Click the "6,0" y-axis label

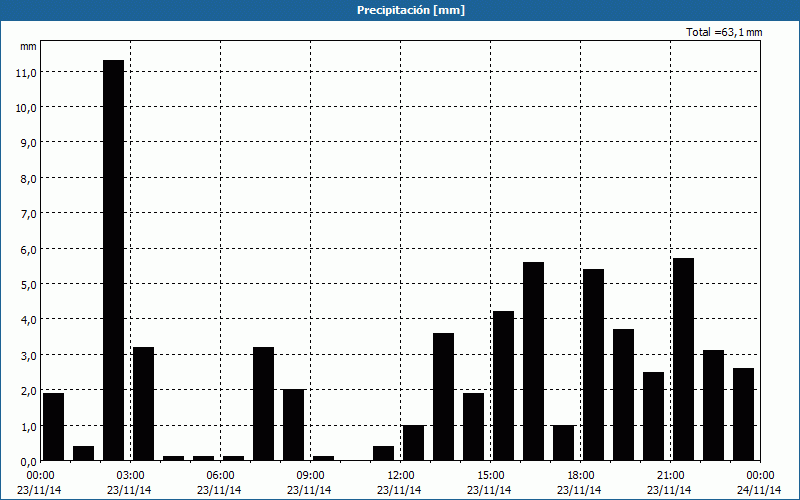(x=29, y=249)
